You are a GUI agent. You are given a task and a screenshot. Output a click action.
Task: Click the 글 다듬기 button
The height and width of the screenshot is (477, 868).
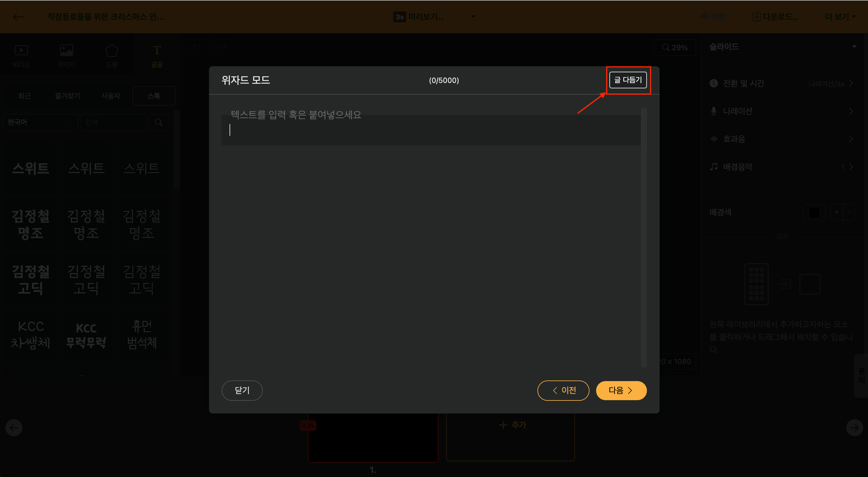(628, 80)
